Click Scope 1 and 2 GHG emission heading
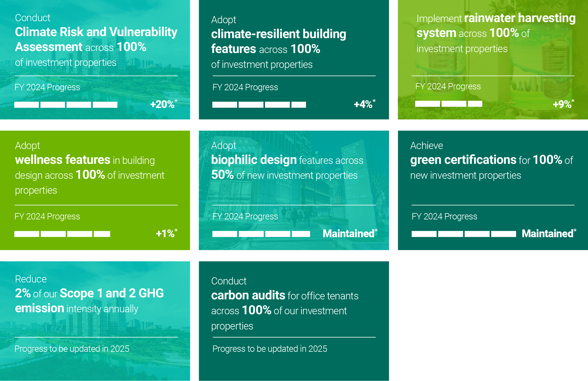 89,301
